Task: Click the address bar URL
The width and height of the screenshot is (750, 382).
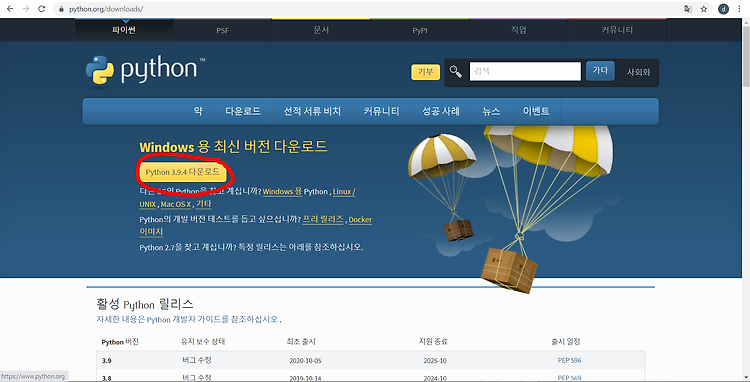Action: [106, 9]
